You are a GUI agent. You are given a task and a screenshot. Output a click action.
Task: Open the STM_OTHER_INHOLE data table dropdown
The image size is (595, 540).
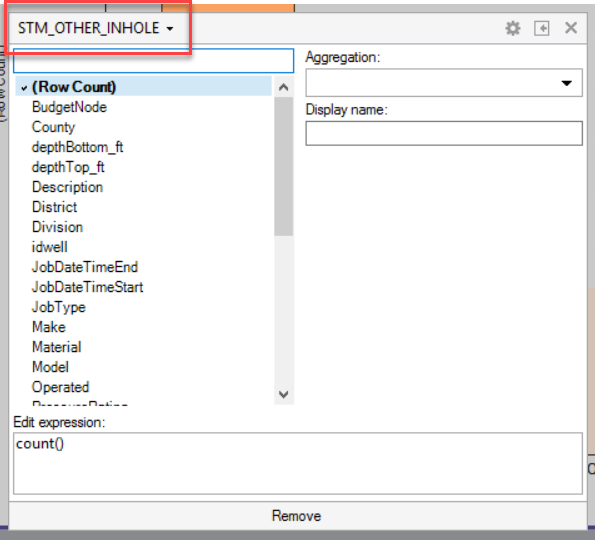(96, 28)
